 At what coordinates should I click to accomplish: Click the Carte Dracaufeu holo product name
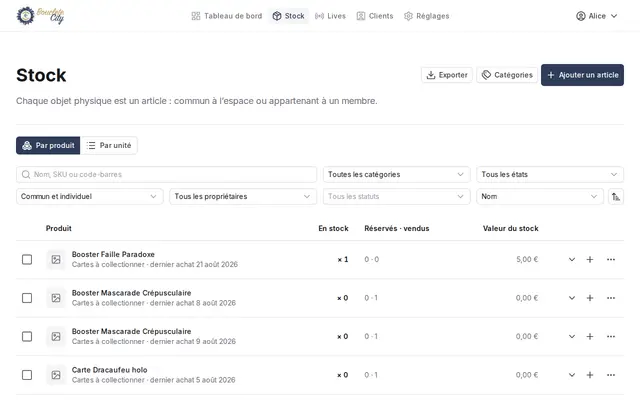coord(109,370)
